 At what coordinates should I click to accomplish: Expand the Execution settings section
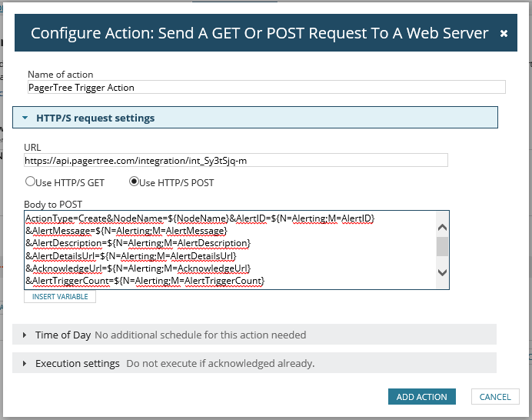25,363
